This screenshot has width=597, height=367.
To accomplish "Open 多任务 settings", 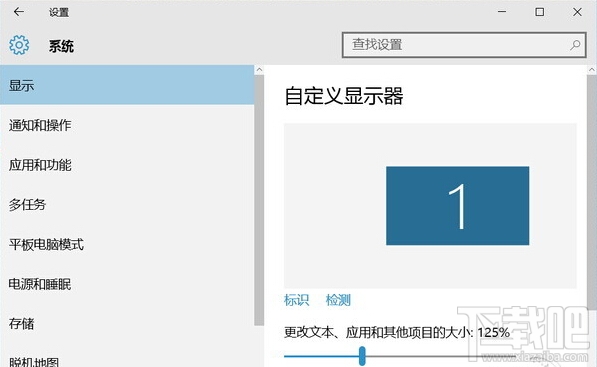I will click(x=127, y=204).
